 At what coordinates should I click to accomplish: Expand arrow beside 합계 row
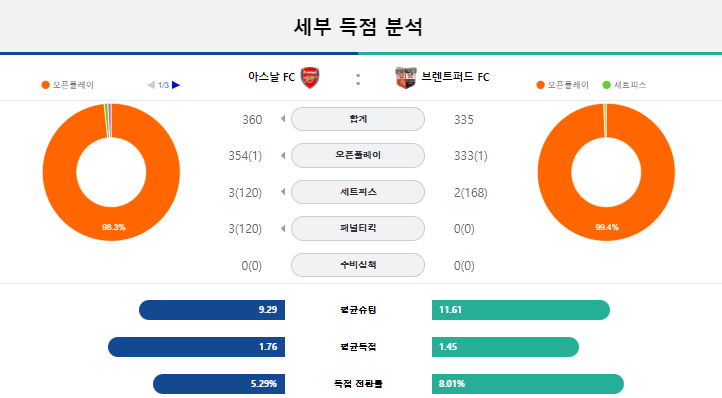pos(283,119)
